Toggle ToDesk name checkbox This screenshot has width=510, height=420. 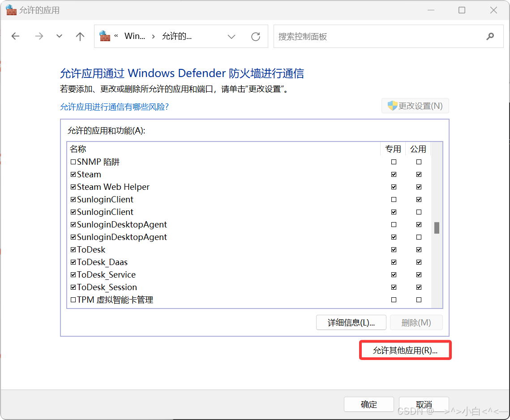pyautogui.click(x=73, y=249)
